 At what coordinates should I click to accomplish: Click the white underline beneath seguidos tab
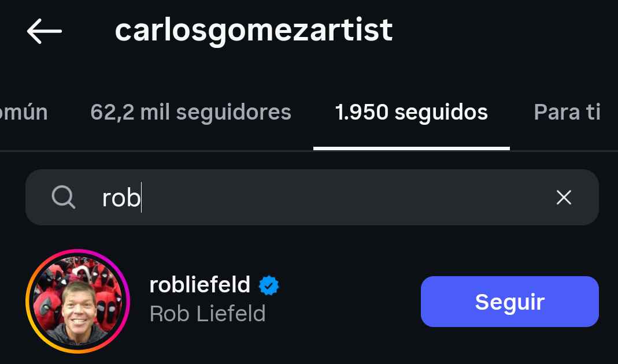point(411,148)
